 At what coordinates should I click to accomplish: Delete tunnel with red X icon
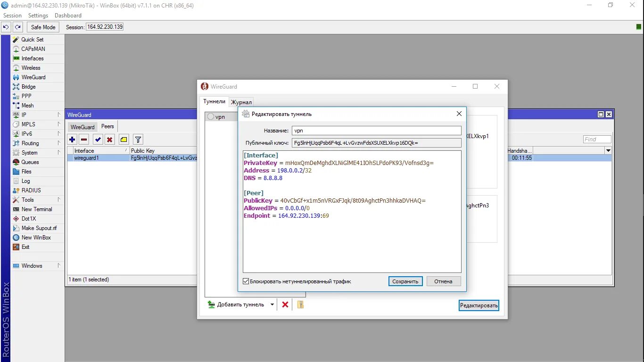click(x=285, y=304)
